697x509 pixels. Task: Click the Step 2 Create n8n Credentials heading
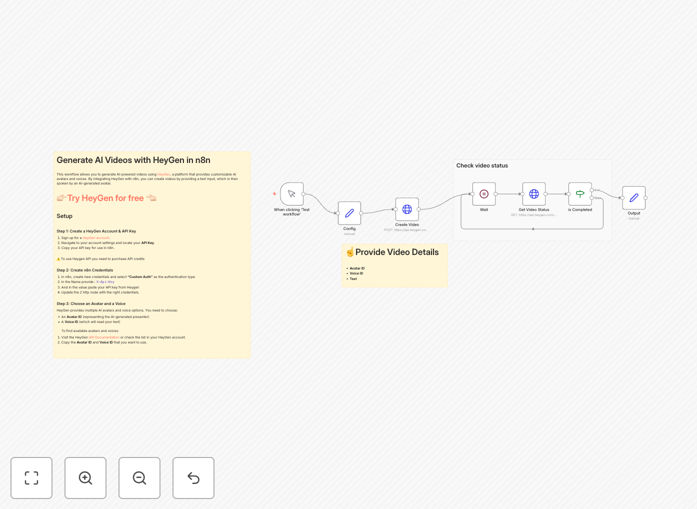[x=85, y=270]
